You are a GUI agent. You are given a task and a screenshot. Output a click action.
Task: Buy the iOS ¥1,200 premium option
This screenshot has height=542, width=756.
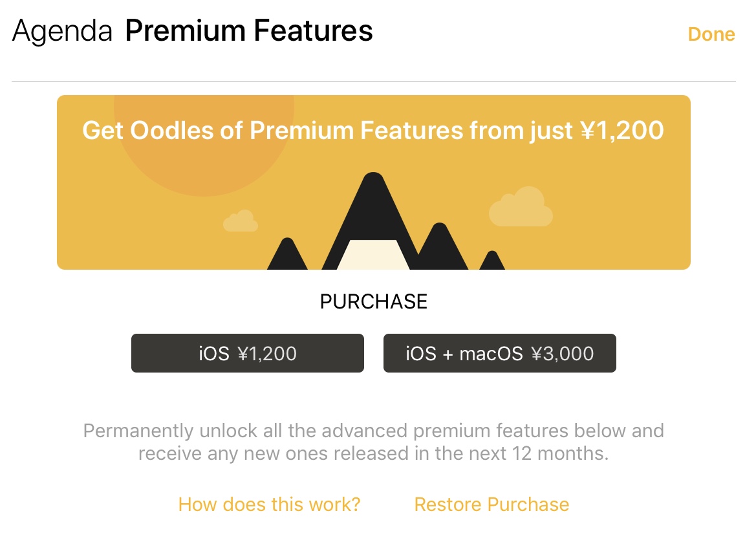pos(247,353)
